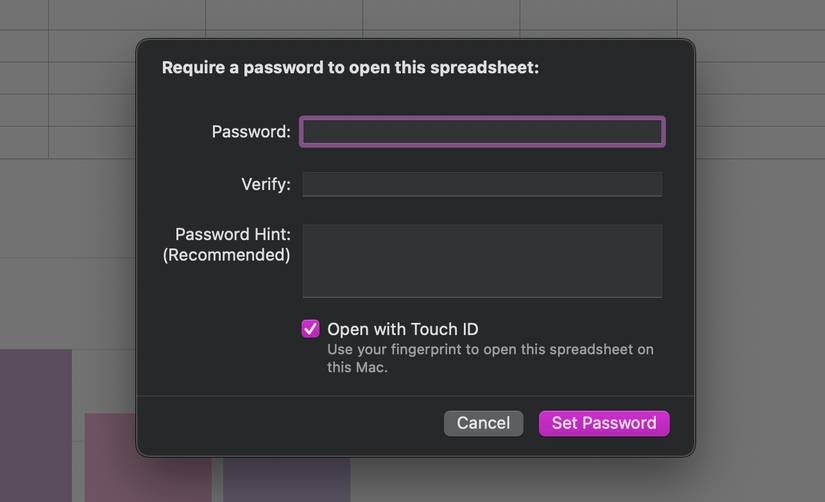Click the "Password Hint:" label

coord(233,234)
